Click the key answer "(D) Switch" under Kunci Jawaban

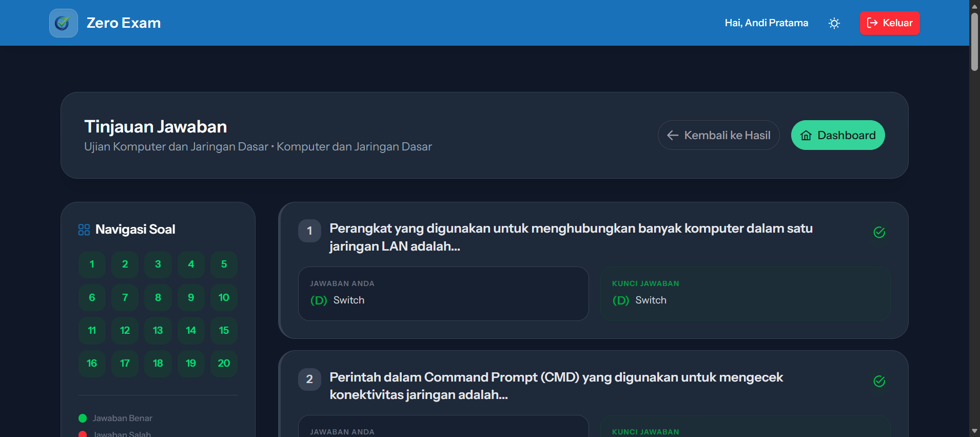[x=639, y=300]
